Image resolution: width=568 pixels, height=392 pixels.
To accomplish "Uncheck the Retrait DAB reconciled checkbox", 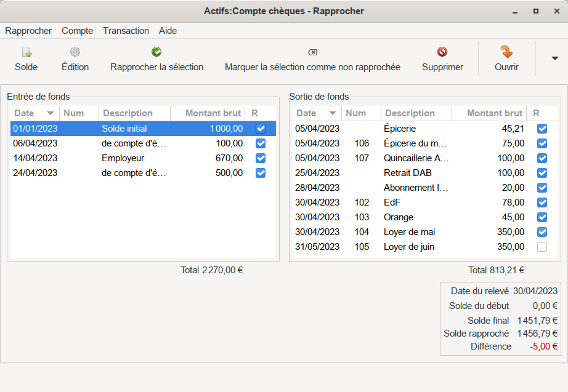I will [542, 173].
